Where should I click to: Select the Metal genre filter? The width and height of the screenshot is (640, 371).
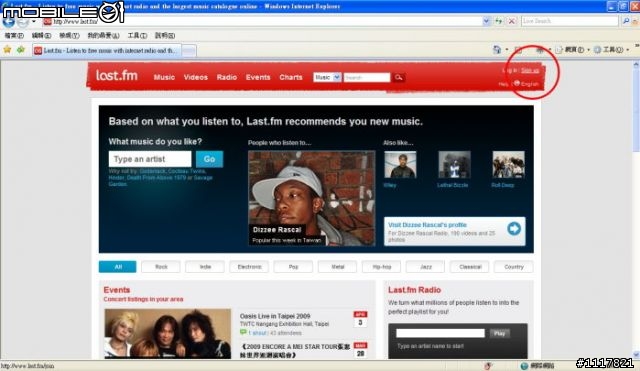click(337, 267)
